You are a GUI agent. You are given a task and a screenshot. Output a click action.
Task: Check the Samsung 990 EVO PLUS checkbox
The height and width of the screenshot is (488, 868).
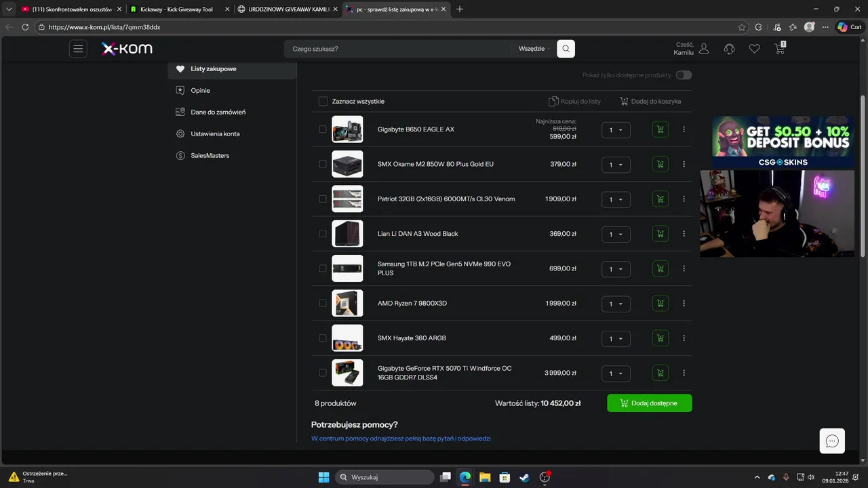click(x=323, y=268)
